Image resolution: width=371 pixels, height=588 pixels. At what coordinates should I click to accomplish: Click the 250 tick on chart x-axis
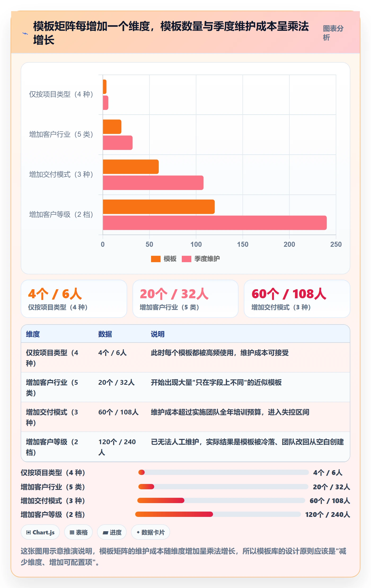[336, 244]
